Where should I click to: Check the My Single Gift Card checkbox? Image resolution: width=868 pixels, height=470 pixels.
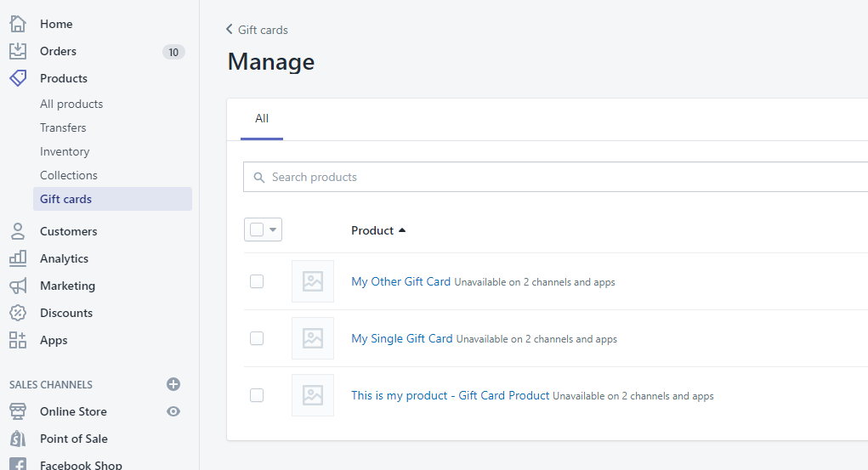(257, 338)
